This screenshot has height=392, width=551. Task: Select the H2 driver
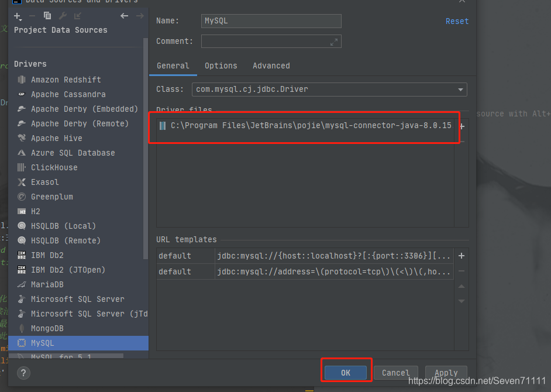(x=78, y=211)
